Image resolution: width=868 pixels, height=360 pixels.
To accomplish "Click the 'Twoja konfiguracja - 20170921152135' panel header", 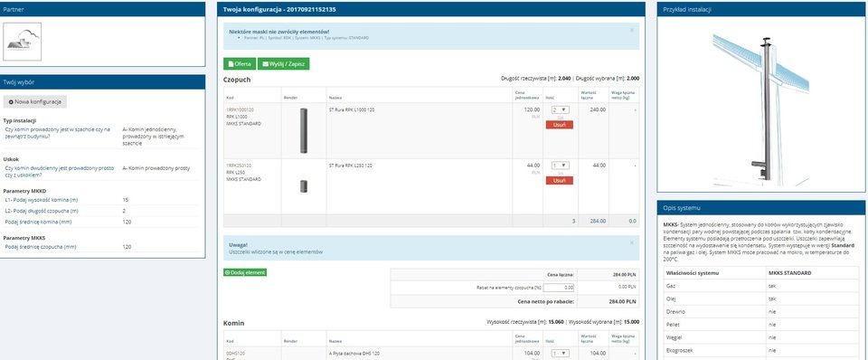I will (x=431, y=9).
